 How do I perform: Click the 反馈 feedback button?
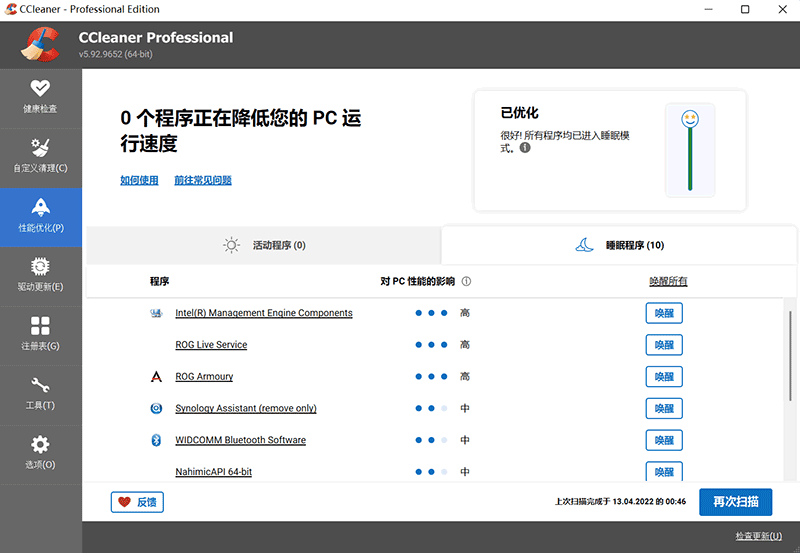(137, 502)
